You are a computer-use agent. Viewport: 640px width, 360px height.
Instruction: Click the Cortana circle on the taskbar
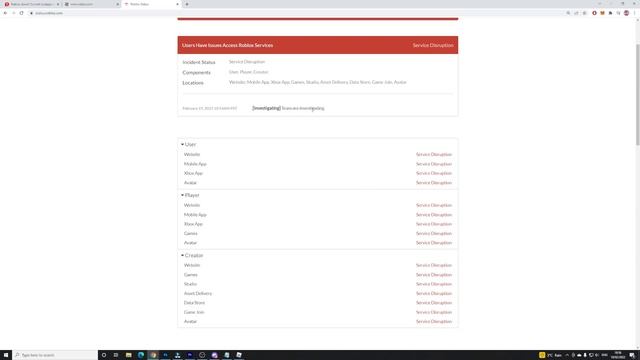tap(104, 355)
